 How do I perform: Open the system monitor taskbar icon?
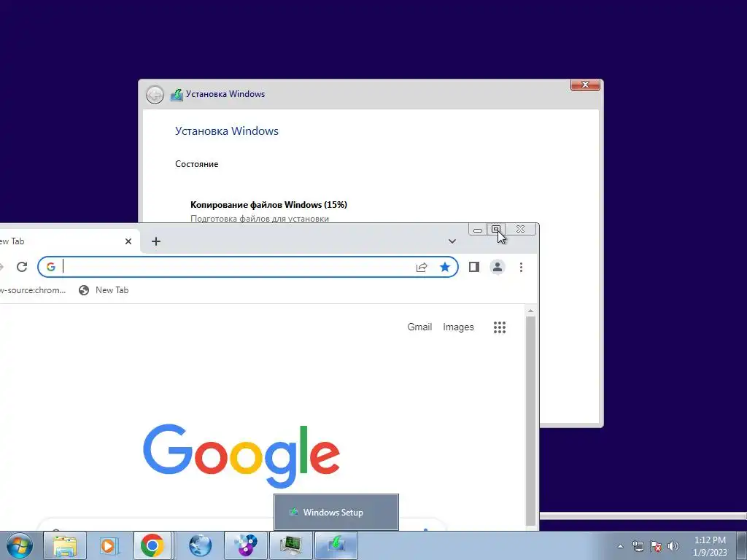point(290,545)
